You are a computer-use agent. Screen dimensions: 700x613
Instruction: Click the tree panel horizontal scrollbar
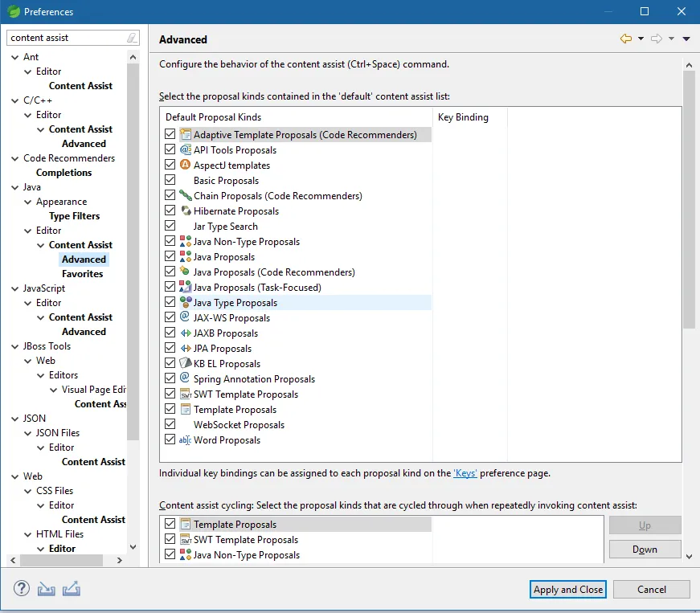pos(62,560)
